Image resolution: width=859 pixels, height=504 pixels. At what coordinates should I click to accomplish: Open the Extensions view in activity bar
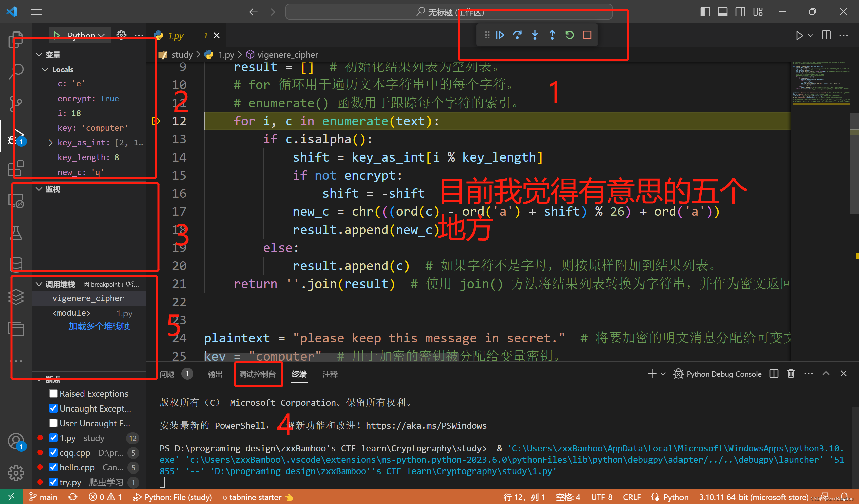(16, 168)
